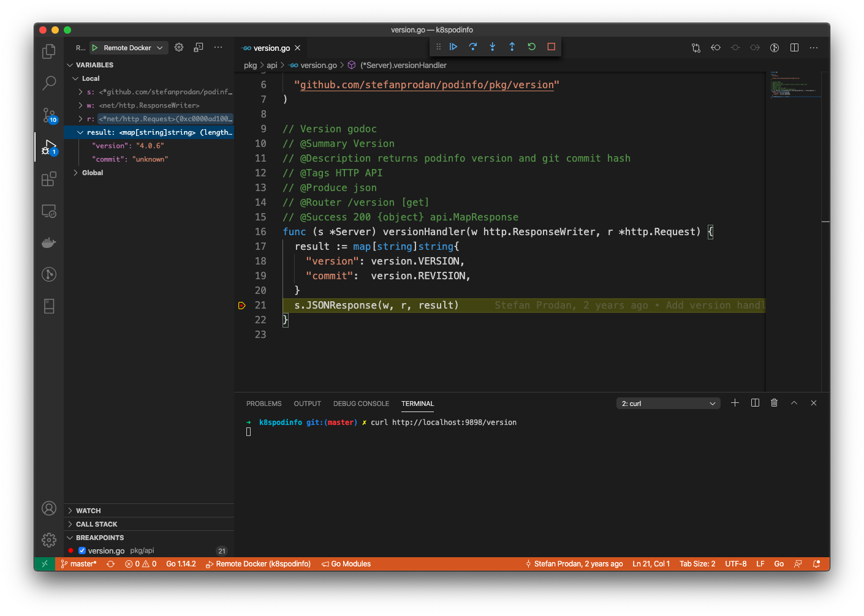Image resolution: width=864 pixels, height=616 pixels.
Task: Click the Step Into debug icon
Action: click(x=493, y=47)
